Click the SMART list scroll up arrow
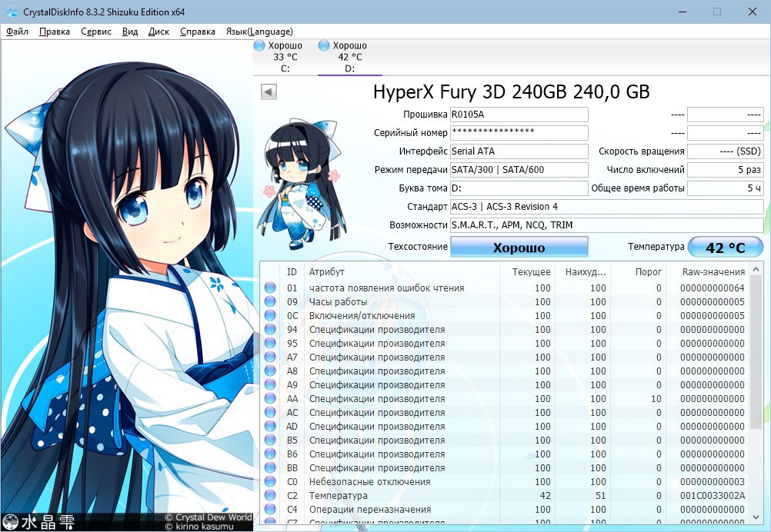This screenshot has width=771, height=532. (756, 269)
